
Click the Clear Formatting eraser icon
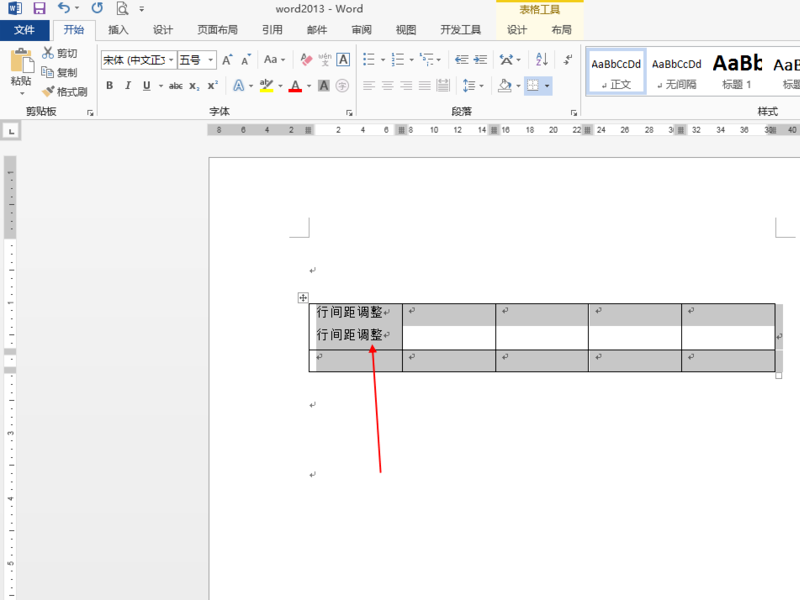coord(306,60)
